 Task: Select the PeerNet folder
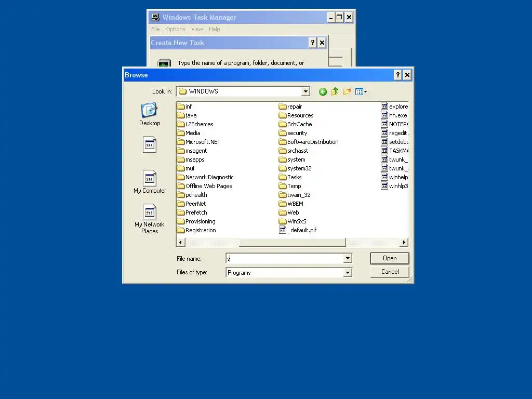pos(192,204)
